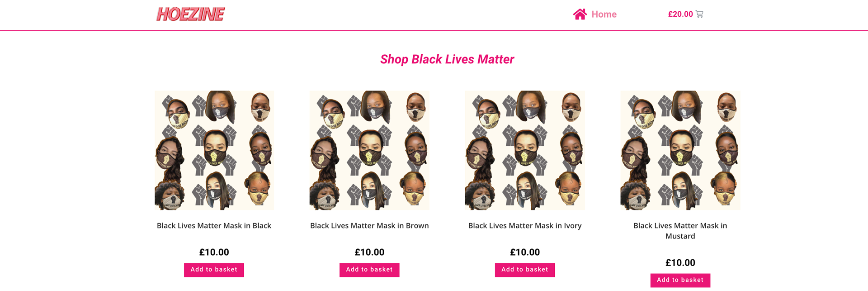Open Black Lives Matter Mask in Brown title
The height and width of the screenshot is (291, 868).
tap(369, 226)
